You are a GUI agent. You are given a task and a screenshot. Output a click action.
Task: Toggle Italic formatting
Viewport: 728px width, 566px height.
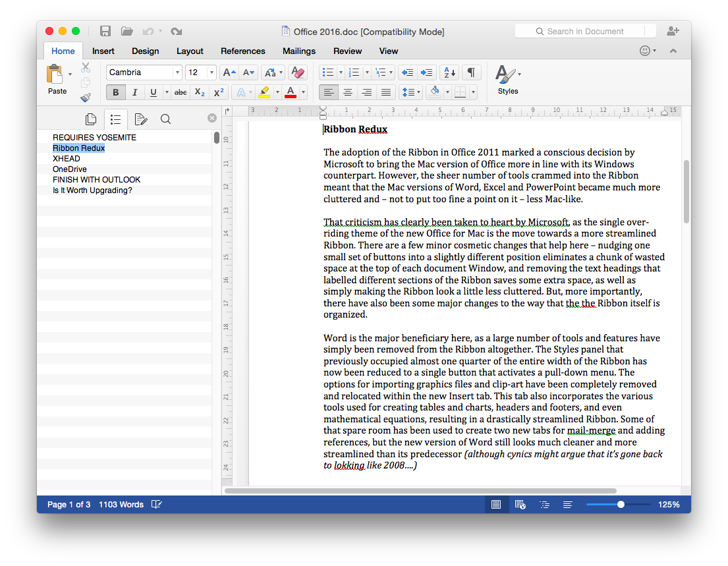[134, 92]
